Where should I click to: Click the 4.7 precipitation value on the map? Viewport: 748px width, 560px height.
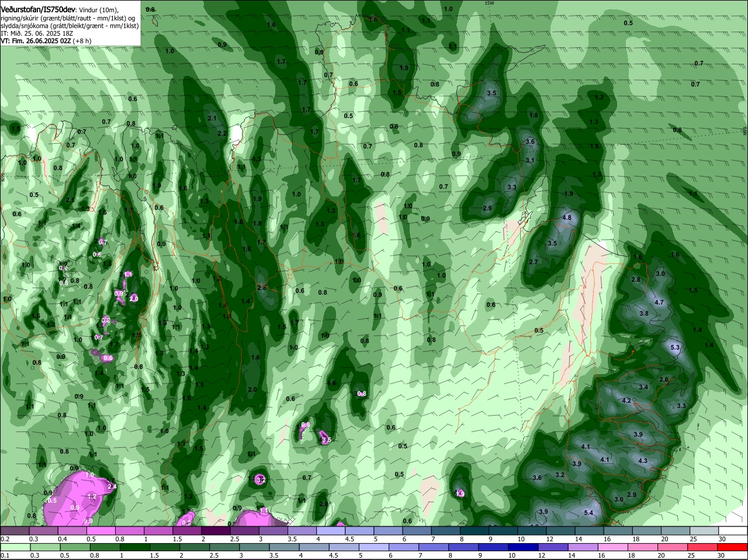[659, 302]
